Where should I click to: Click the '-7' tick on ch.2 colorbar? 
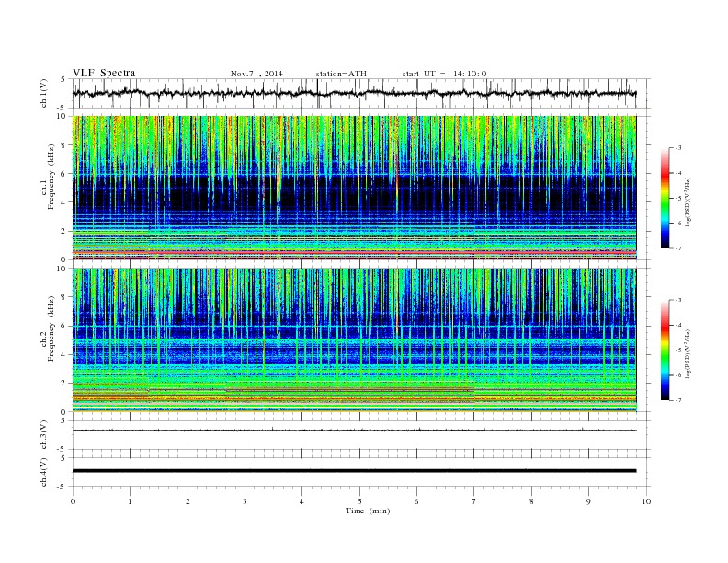click(678, 400)
